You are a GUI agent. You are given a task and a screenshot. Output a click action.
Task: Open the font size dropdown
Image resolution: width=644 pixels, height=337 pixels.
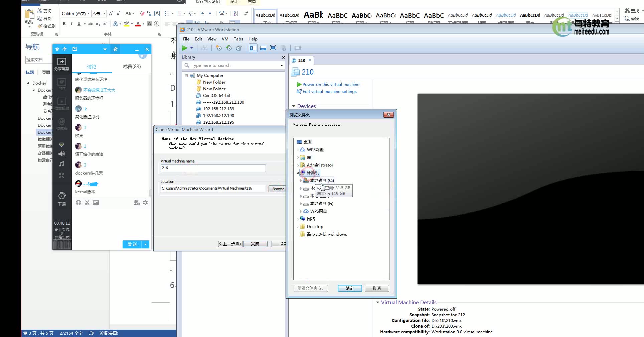click(x=104, y=13)
